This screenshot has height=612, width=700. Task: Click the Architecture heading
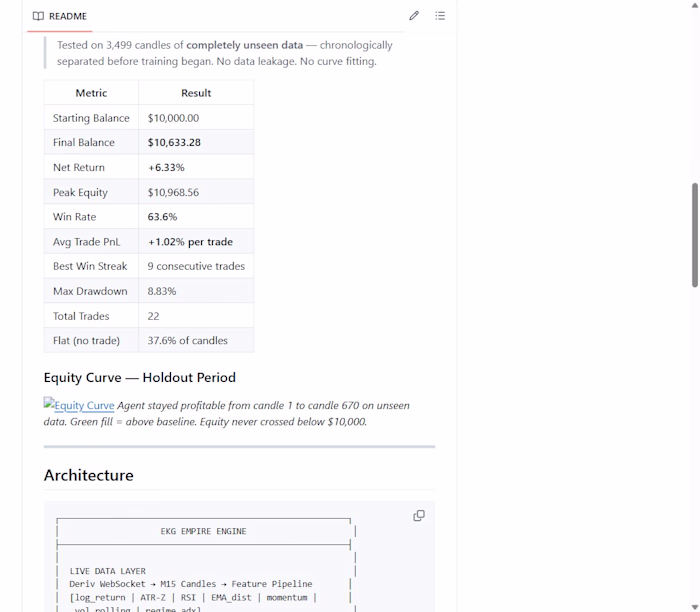[x=88, y=475]
